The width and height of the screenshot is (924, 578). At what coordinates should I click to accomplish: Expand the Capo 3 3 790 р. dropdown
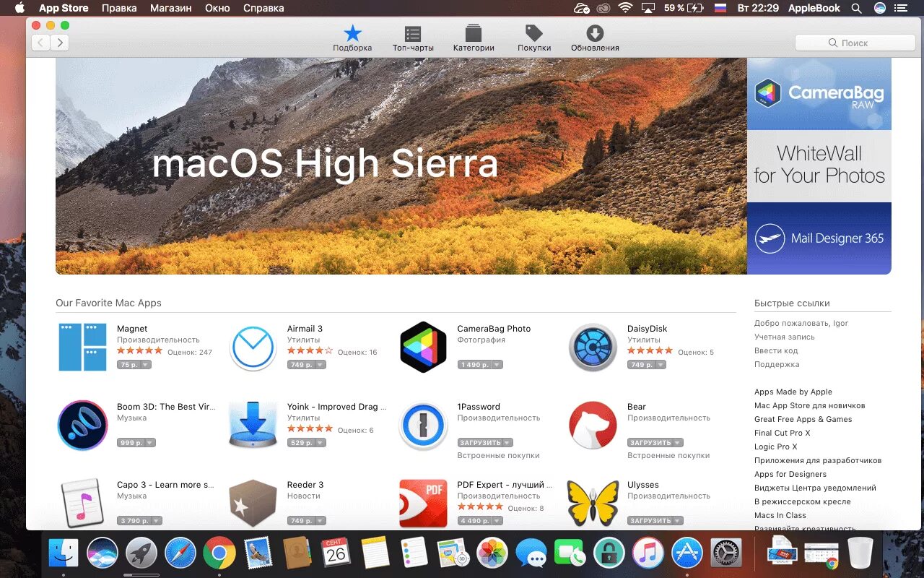157,521
